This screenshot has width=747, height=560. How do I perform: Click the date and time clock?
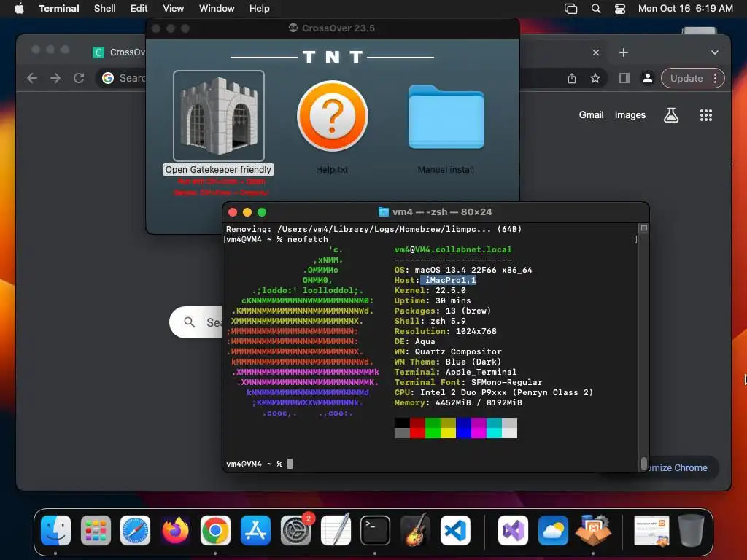coord(685,8)
